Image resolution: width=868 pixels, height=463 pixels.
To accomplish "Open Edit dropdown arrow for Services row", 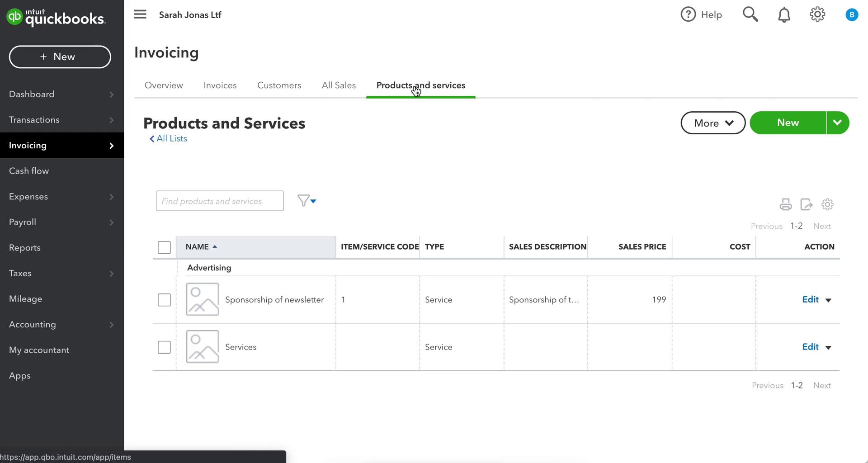I will pos(828,348).
